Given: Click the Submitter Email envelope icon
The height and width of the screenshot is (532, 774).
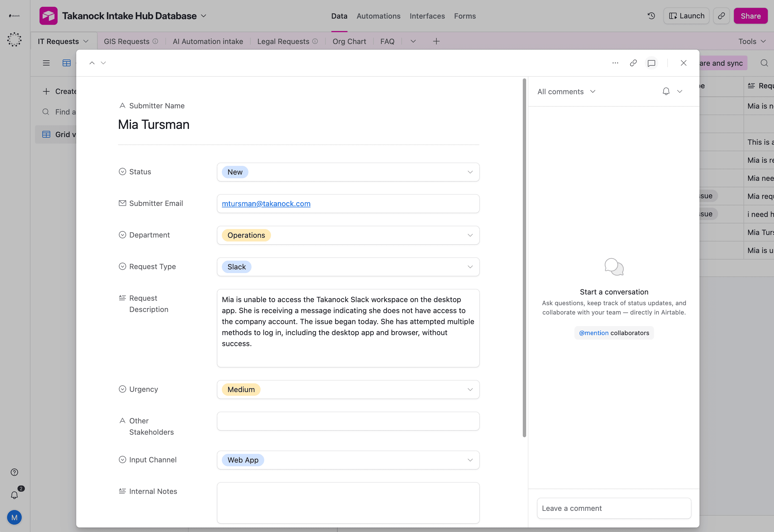Looking at the screenshot, I should pyautogui.click(x=123, y=203).
